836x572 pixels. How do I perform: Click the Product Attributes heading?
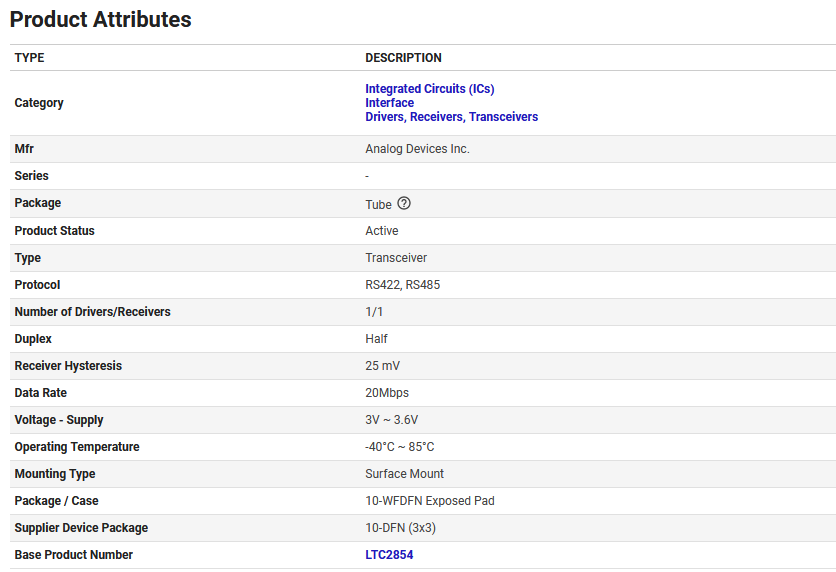(101, 19)
